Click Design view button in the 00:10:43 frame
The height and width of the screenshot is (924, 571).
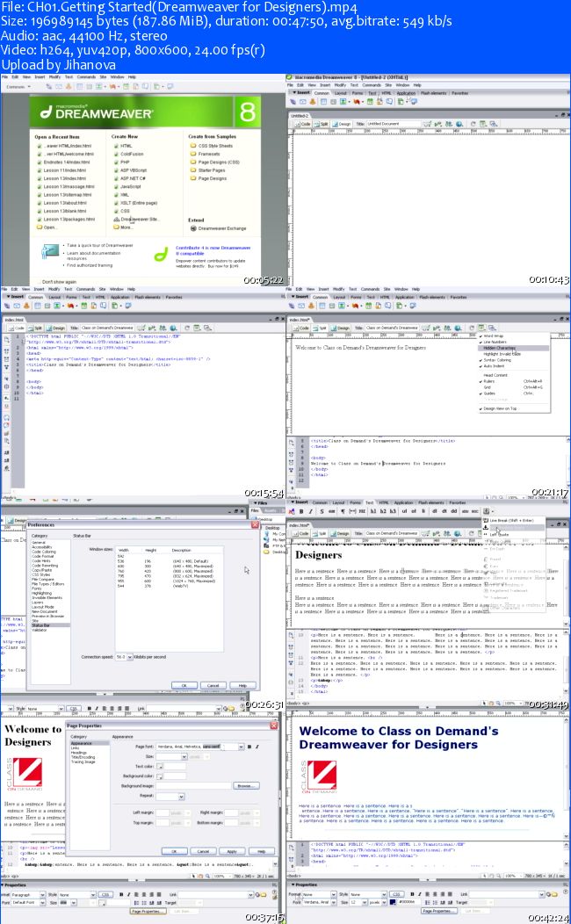coord(342,125)
